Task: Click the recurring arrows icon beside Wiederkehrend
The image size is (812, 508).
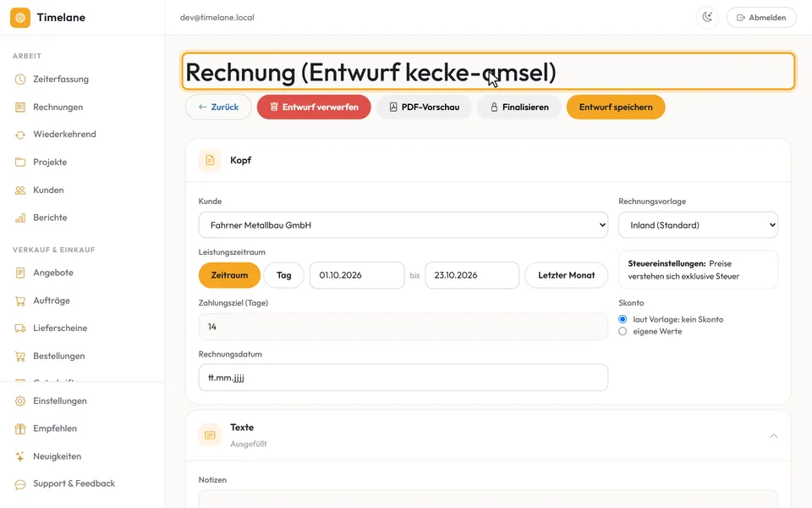Action: tap(20, 135)
